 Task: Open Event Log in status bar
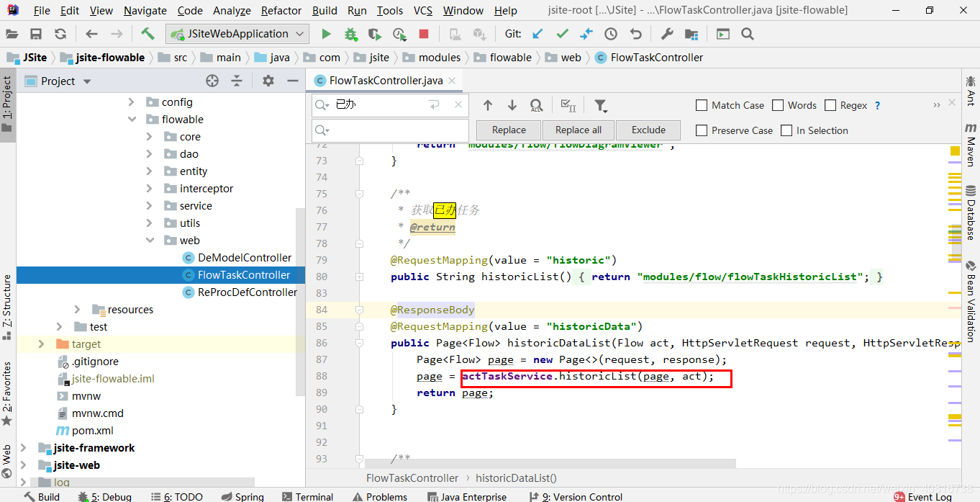tap(923, 496)
